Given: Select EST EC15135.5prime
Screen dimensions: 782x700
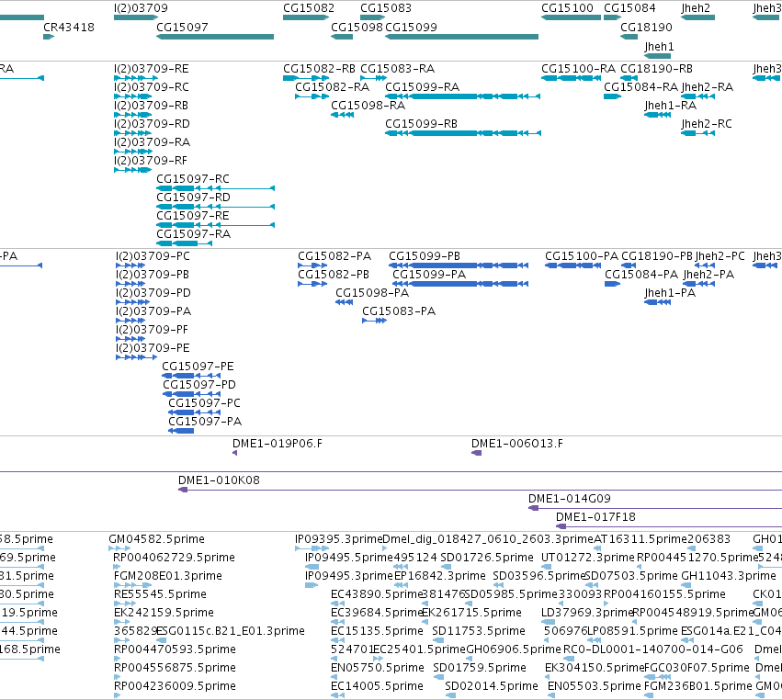Looking at the screenshot, I should 337,640.
